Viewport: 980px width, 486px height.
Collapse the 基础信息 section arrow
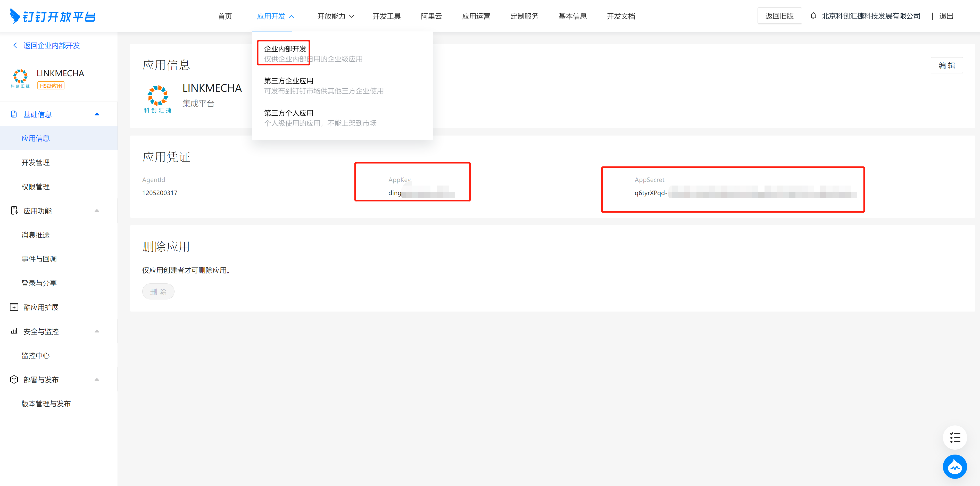[x=97, y=114]
